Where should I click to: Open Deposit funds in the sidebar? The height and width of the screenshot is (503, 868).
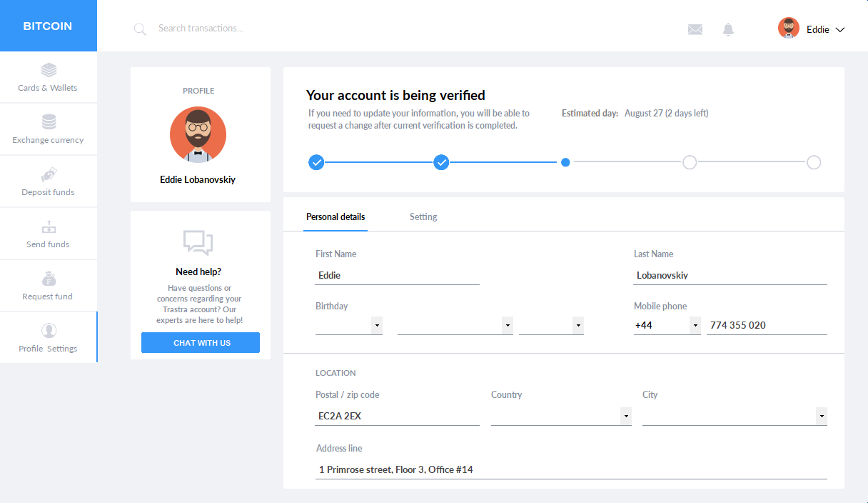(x=48, y=181)
